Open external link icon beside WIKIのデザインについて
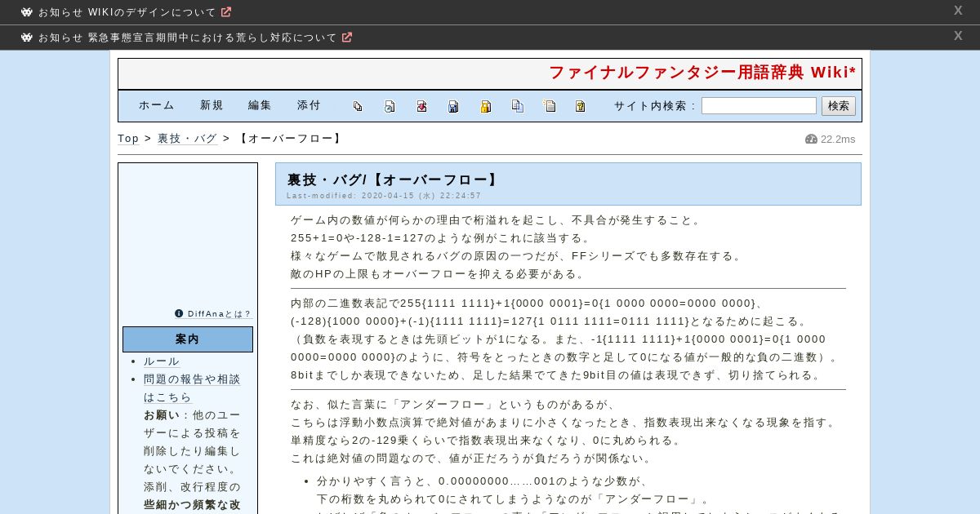980x514 pixels. pyautogui.click(x=226, y=12)
